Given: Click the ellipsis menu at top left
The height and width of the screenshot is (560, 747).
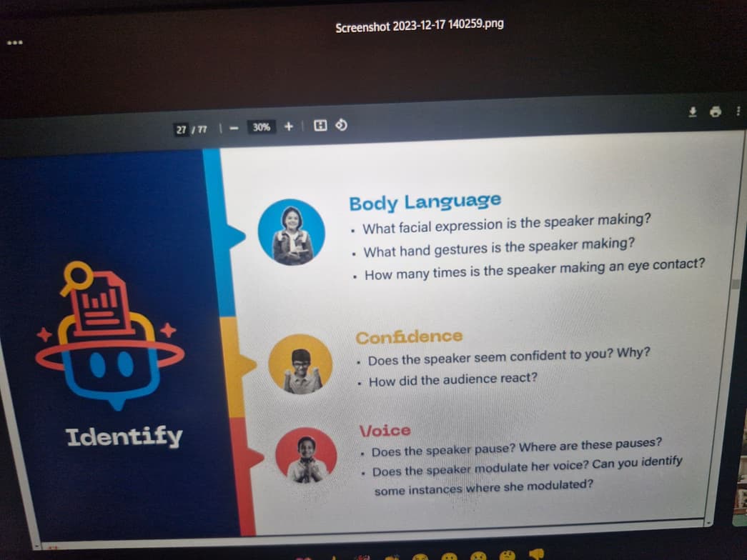Looking at the screenshot, I should tap(14, 43).
